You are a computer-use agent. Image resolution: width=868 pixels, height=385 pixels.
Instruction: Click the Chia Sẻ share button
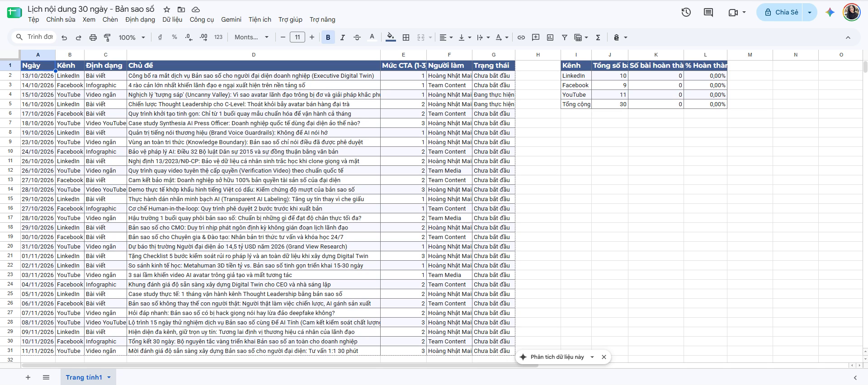click(x=781, y=12)
